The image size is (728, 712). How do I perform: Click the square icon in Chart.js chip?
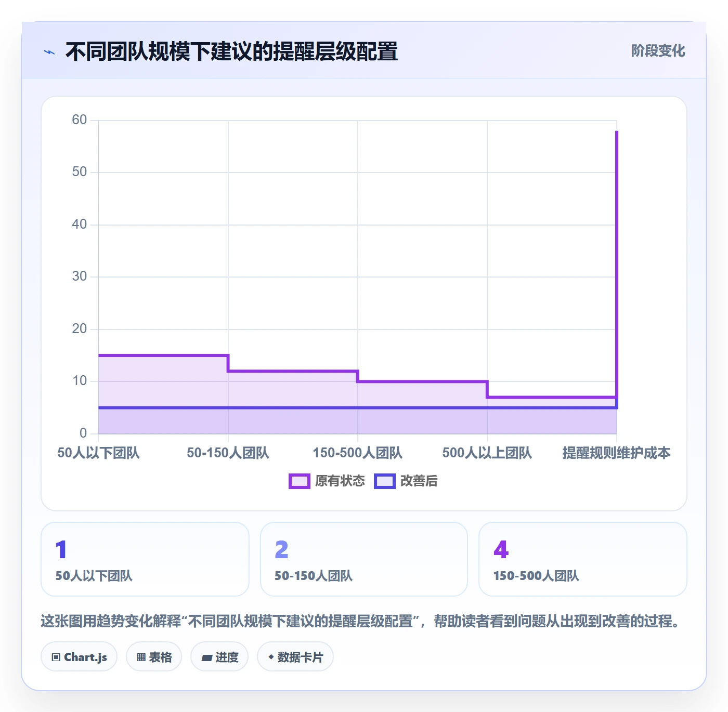coord(56,657)
